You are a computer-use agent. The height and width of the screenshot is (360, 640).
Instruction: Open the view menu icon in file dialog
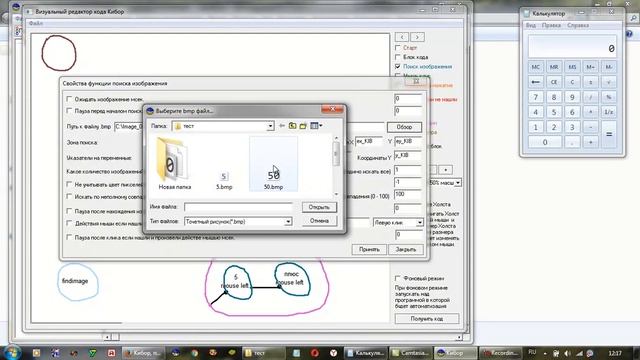[x=316, y=126]
